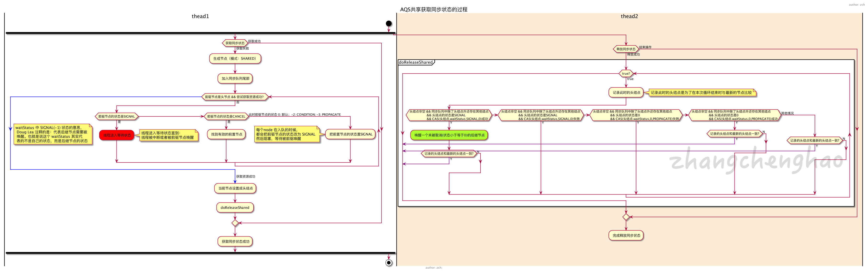Select the '加入同步队列尾部' activity box
The width and height of the screenshot is (868, 272).
[235, 78]
